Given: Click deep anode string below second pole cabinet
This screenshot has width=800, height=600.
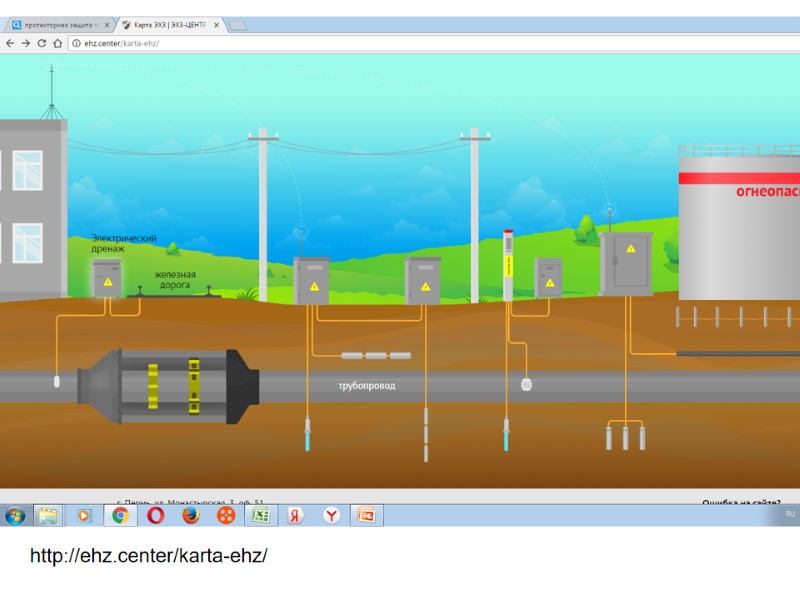Looking at the screenshot, I should pos(426,435).
